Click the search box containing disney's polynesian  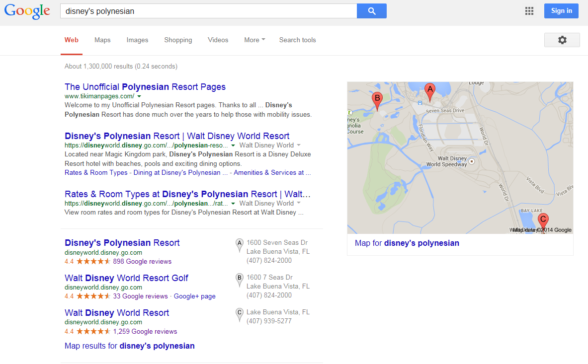pos(208,11)
